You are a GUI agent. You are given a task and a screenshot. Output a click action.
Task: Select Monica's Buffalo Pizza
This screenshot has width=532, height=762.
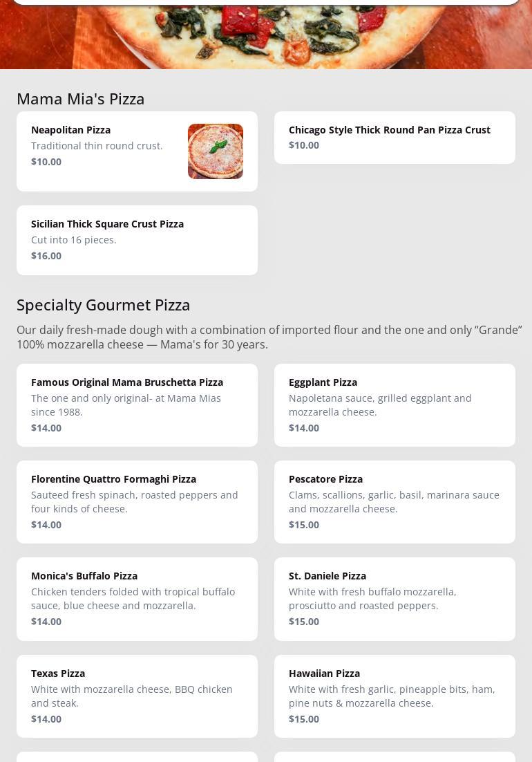pos(84,576)
